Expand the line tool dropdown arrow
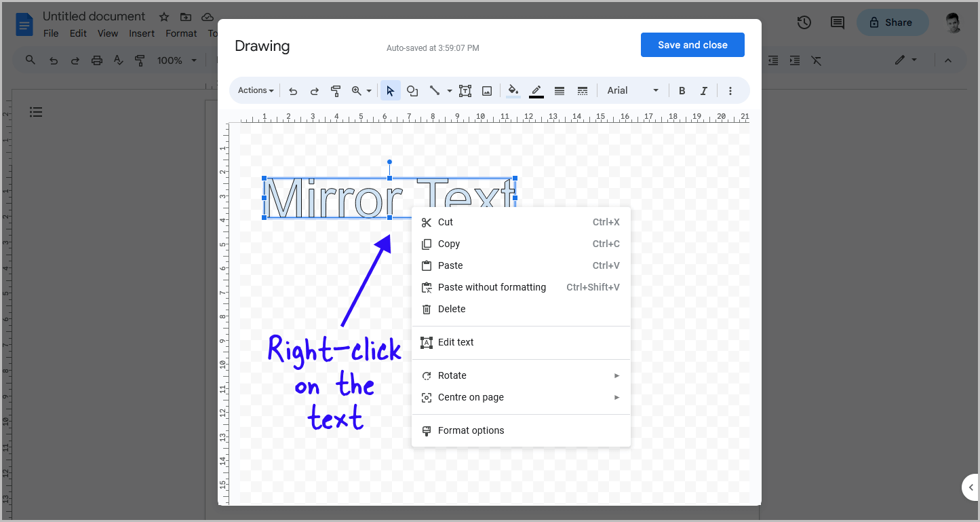This screenshot has height=522, width=980. 450,90
